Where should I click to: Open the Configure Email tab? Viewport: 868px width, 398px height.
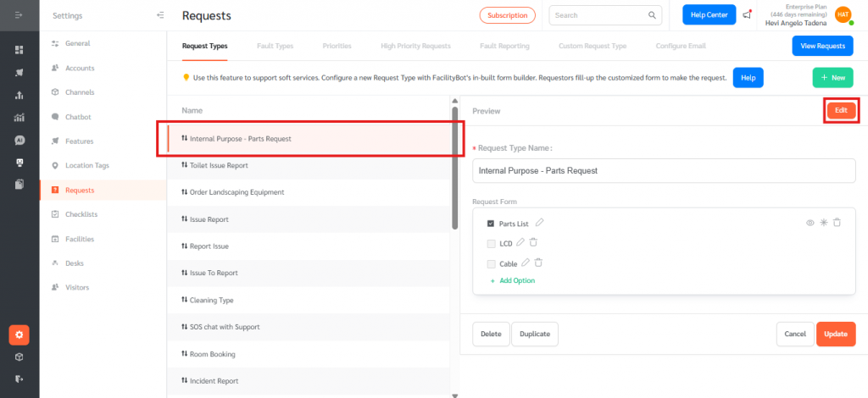tap(681, 46)
